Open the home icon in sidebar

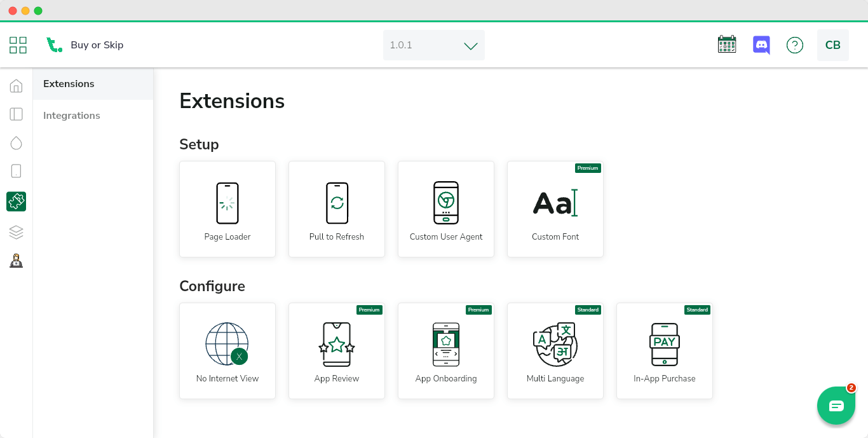pos(17,86)
